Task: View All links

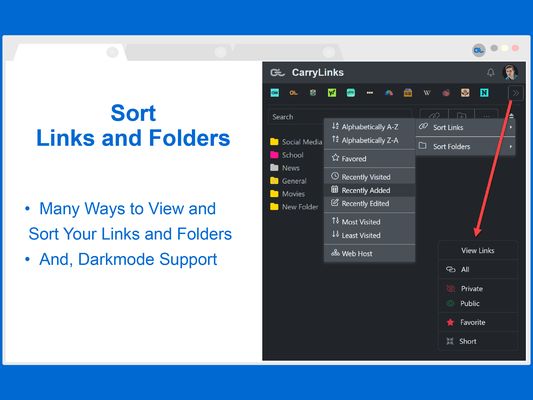Action: [x=478, y=269]
